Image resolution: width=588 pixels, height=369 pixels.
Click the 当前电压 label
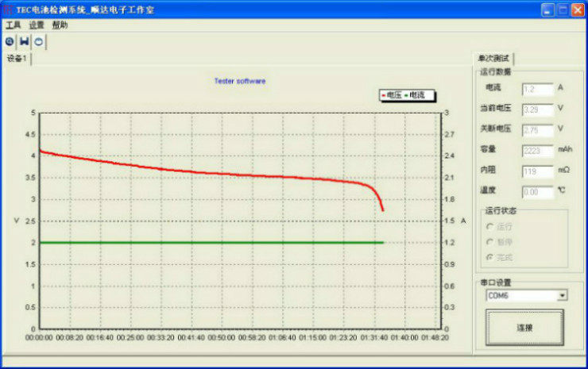496,108
